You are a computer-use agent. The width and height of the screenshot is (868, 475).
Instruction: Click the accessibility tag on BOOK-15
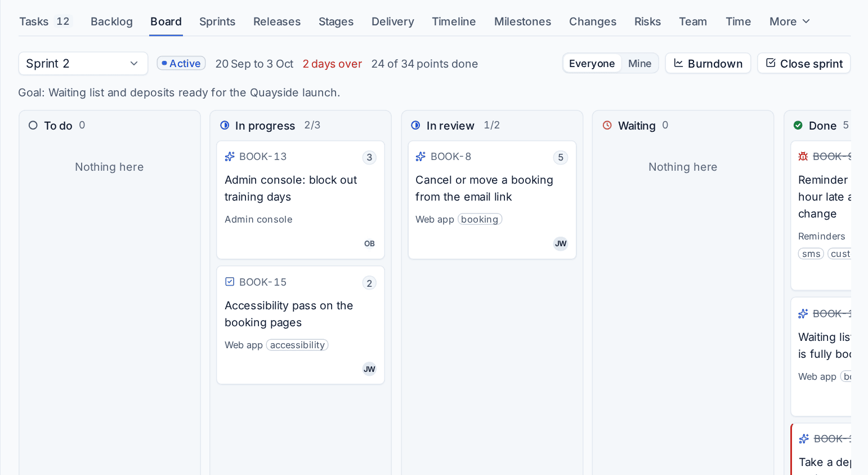pyautogui.click(x=297, y=345)
